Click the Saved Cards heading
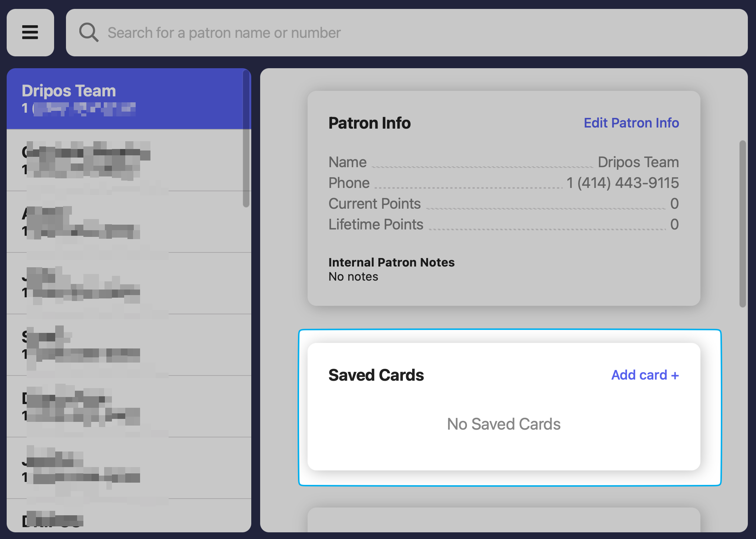The image size is (756, 539). point(376,375)
